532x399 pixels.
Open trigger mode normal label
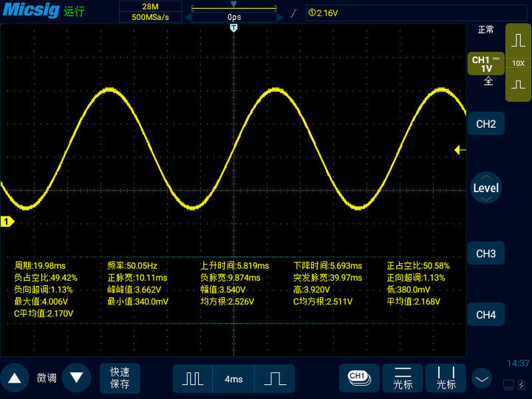pos(486,30)
